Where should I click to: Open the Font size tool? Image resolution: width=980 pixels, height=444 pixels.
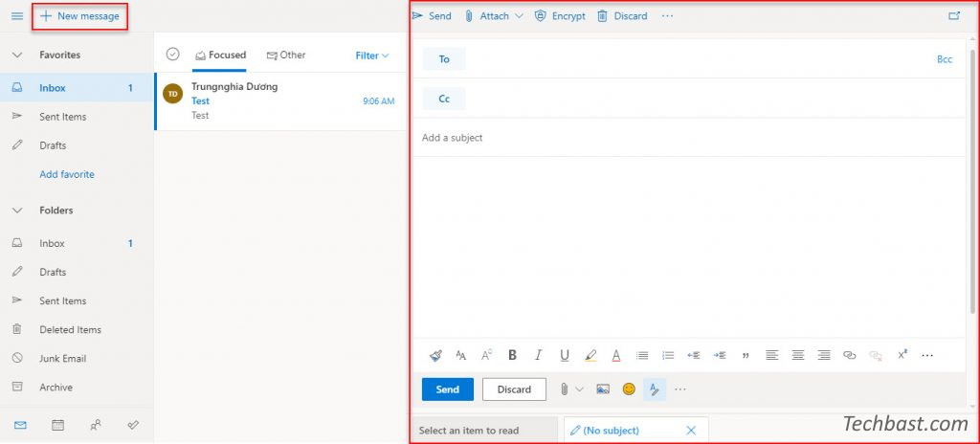(x=461, y=355)
